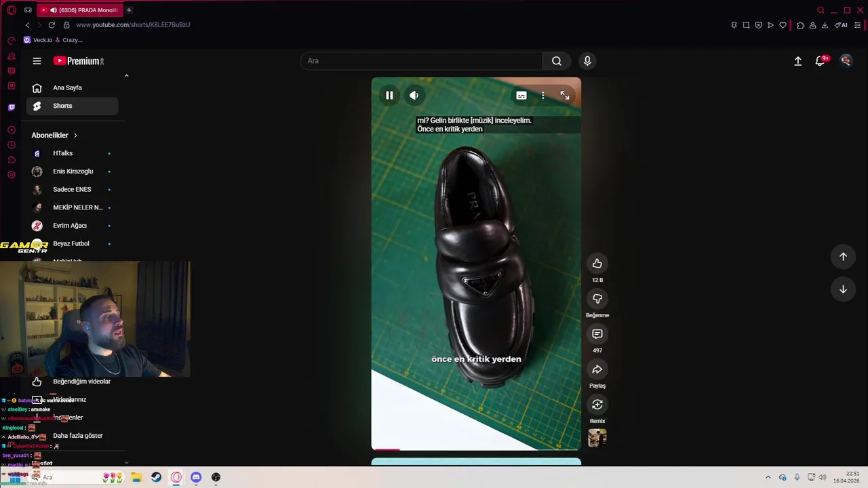Viewport: 868px width, 488px height.
Task: Open the YouTube account avatar menu
Action: coord(846,61)
